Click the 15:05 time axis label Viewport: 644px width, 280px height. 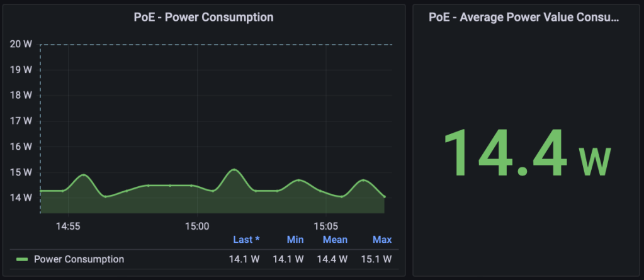(x=326, y=225)
